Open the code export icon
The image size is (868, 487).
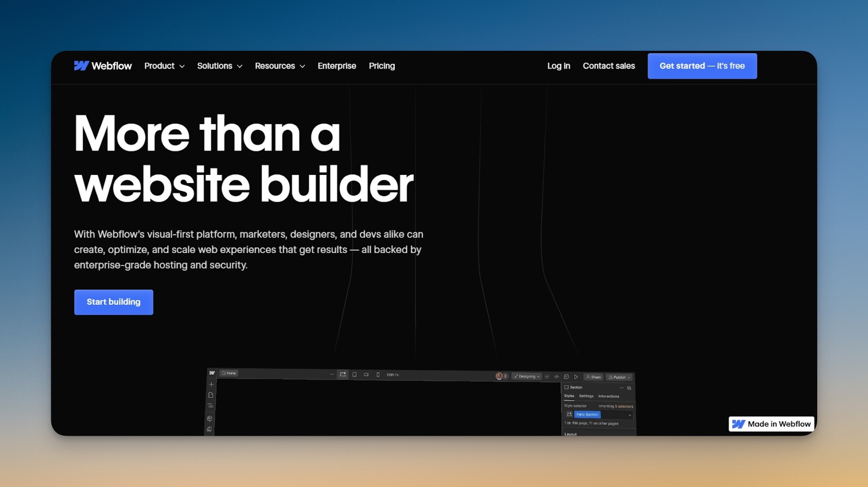pyautogui.click(x=557, y=377)
